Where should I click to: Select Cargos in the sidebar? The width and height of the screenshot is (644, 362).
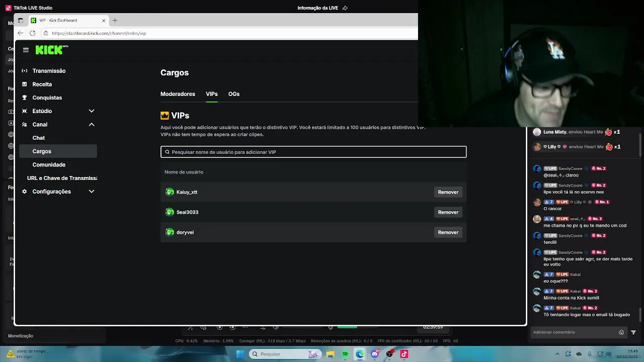[x=58, y=151]
